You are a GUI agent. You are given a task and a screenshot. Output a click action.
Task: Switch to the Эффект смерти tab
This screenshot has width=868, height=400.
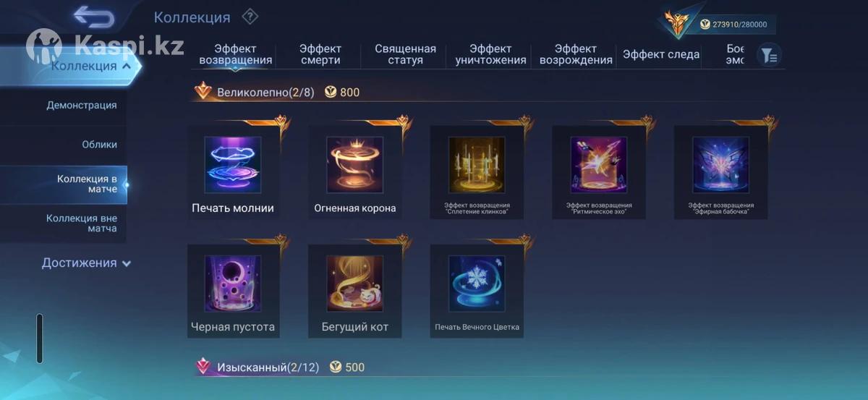click(x=320, y=54)
